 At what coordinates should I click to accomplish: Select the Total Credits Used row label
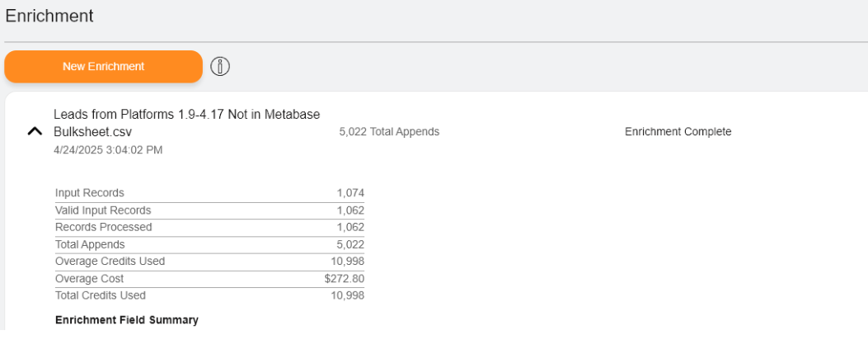click(101, 295)
